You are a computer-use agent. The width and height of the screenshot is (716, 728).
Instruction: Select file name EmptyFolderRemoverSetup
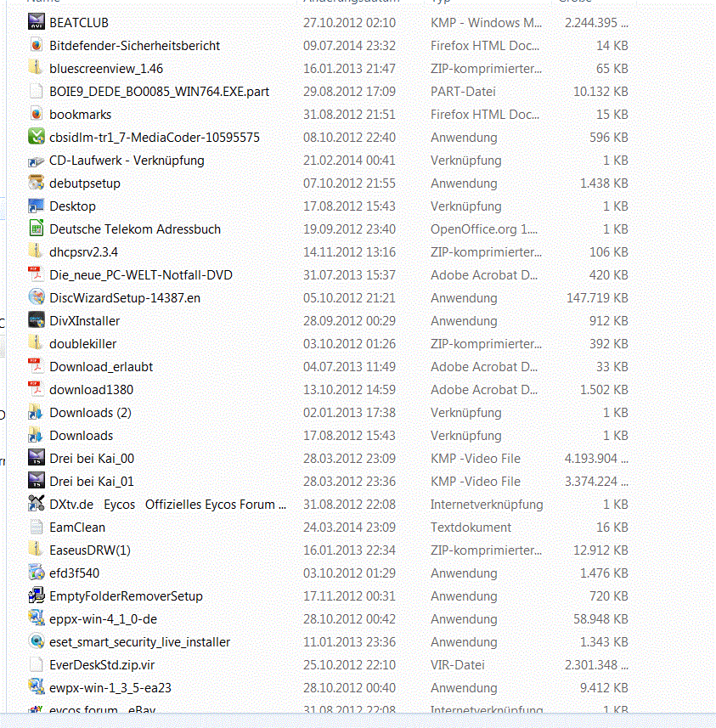point(127,596)
